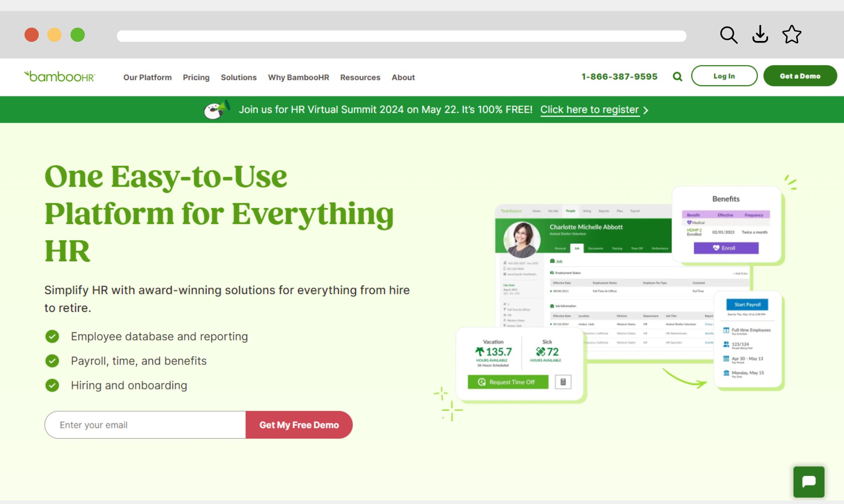Open the About menu
Viewport: 844px width, 504px height.
(403, 77)
